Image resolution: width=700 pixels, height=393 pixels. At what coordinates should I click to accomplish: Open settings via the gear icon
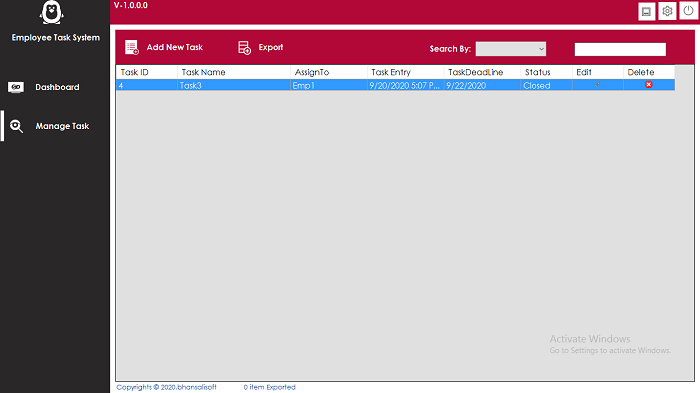click(x=667, y=11)
